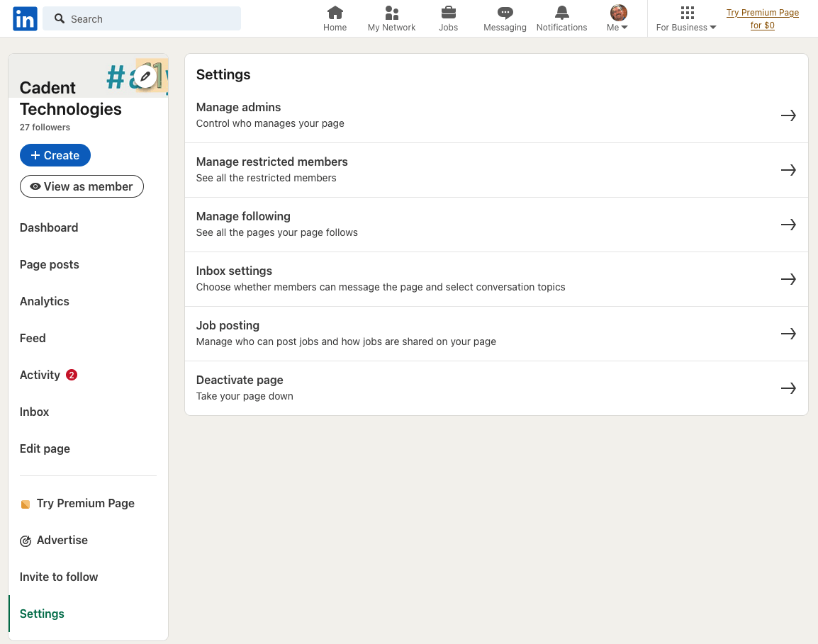
Task: Open Page posts in sidebar
Action: click(50, 264)
